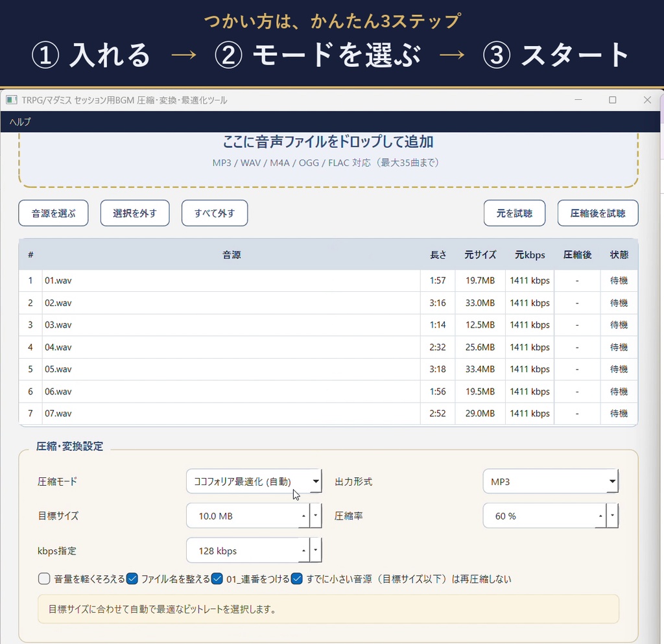Click the 長さ column header
The height and width of the screenshot is (644, 664).
(x=438, y=254)
